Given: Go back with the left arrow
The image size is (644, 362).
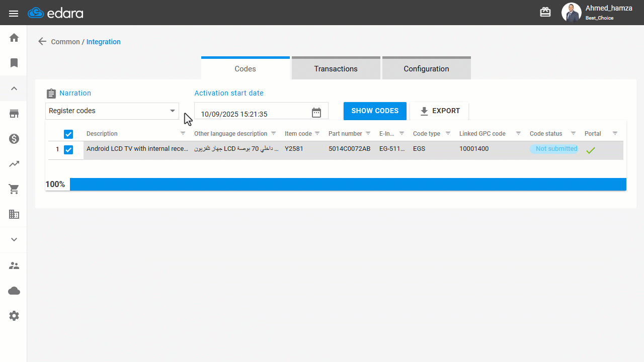Looking at the screenshot, I should [x=42, y=42].
